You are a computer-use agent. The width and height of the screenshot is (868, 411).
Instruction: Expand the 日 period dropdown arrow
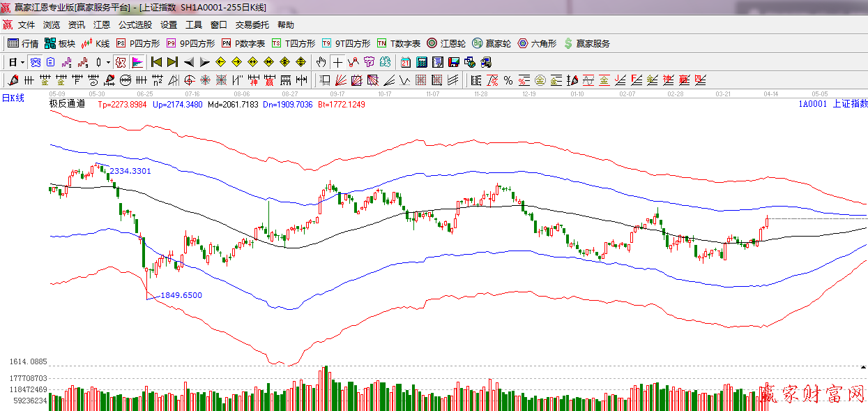[x=22, y=62]
